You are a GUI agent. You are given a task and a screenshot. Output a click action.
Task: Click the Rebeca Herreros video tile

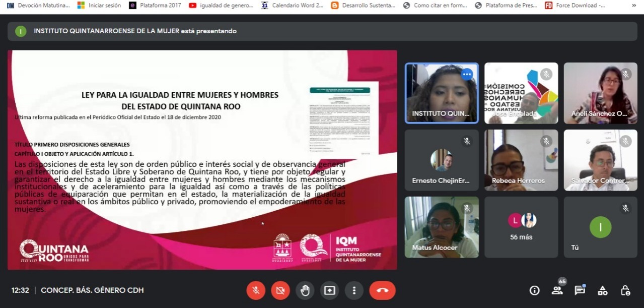[521, 160]
